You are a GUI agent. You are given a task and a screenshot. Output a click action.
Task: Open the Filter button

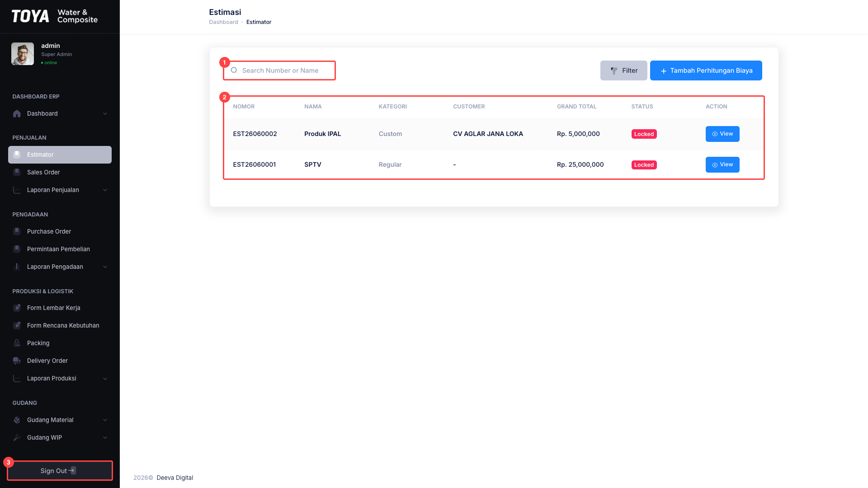(623, 70)
